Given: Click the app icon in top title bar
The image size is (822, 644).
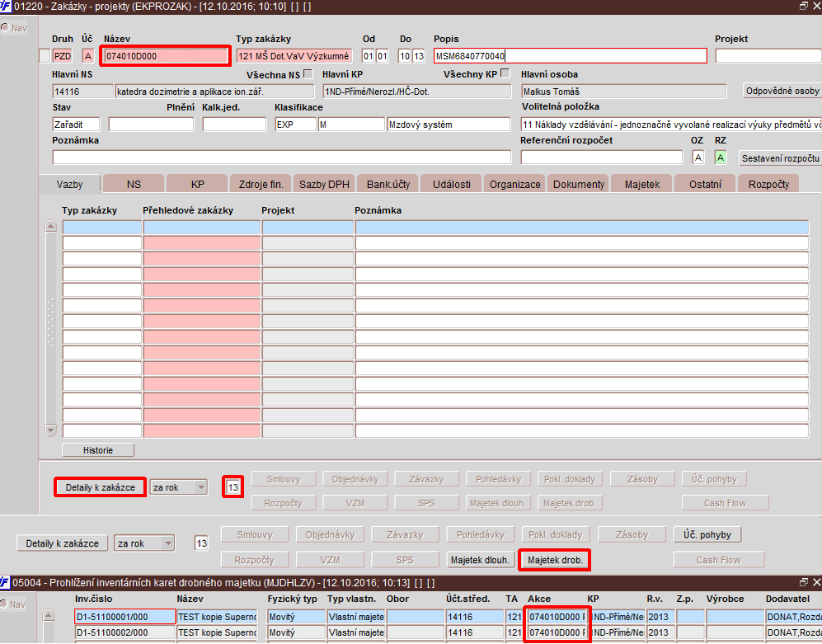Looking at the screenshot, I should [x=5, y=7].
